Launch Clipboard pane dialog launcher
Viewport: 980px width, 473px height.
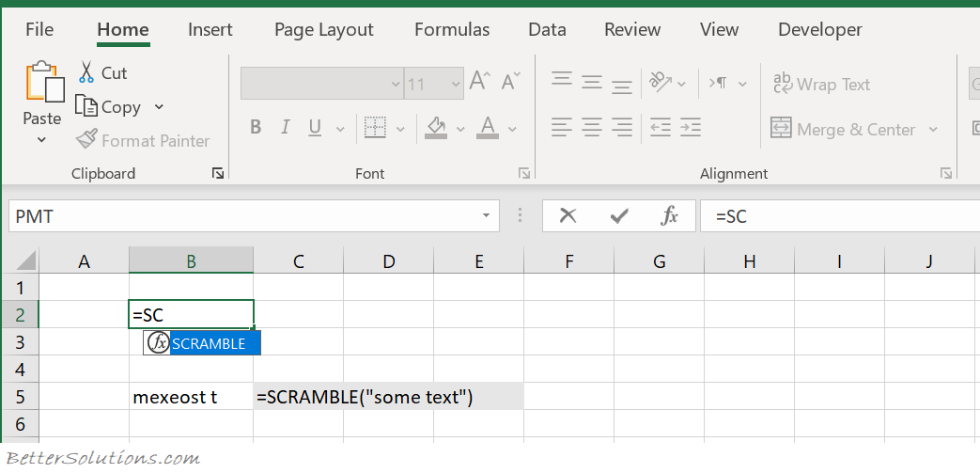[x=217, y=173]
